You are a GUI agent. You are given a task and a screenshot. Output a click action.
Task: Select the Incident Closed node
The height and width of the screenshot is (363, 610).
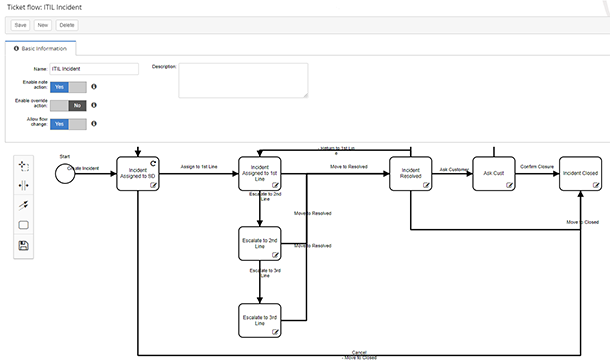[580, 174]
